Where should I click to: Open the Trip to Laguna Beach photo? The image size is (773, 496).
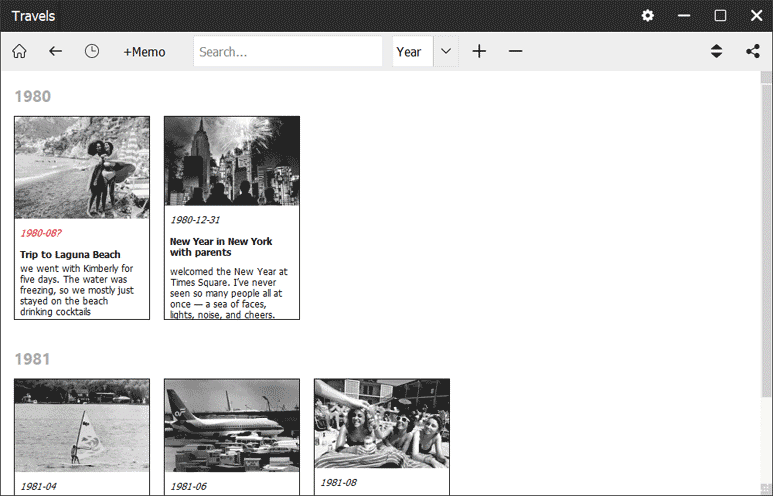(x=82, y=167)
